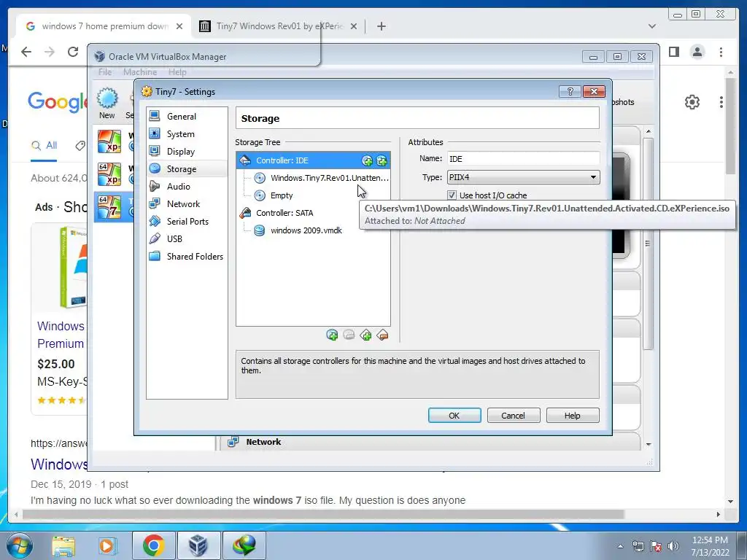Open Internet Download Manager taskbar icon

[x=244, y=545]
